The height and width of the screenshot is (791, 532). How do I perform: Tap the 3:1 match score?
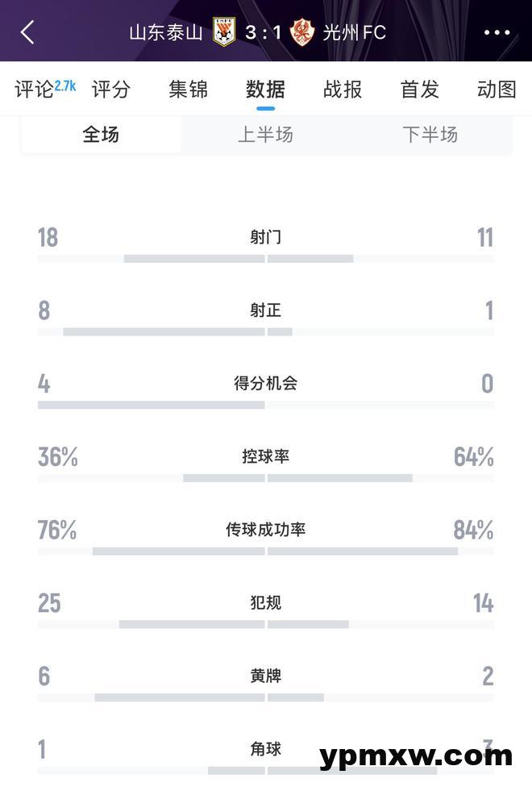pos(264,32)
